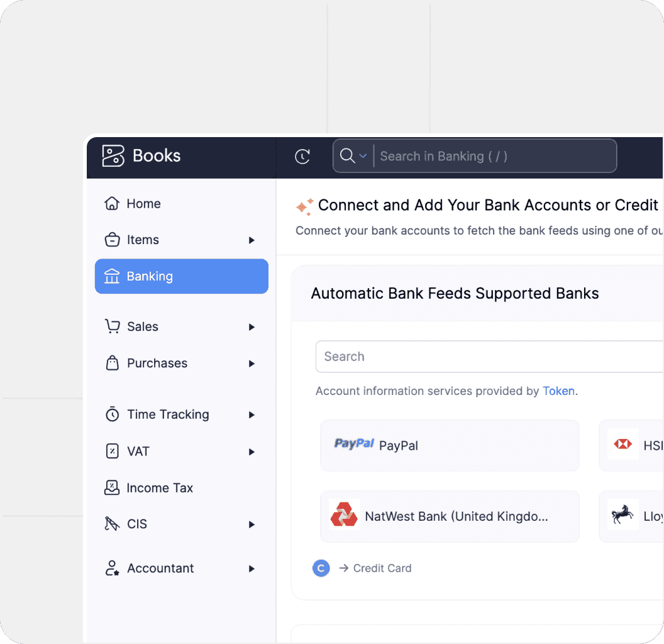Click the Connect and Add Your Bank Accounts heading
This screenshot has width=664, height=644.
[489, 205]
